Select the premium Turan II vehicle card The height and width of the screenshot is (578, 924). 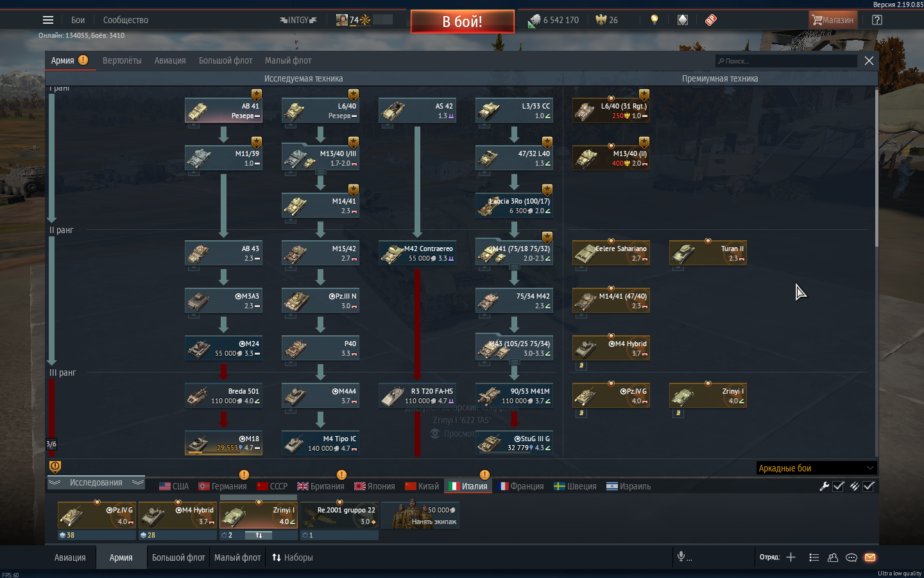[708, 253]
